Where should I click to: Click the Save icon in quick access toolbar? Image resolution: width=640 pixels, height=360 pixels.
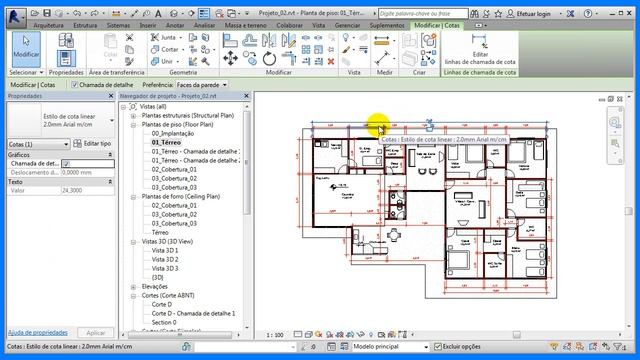pos(47,13)
